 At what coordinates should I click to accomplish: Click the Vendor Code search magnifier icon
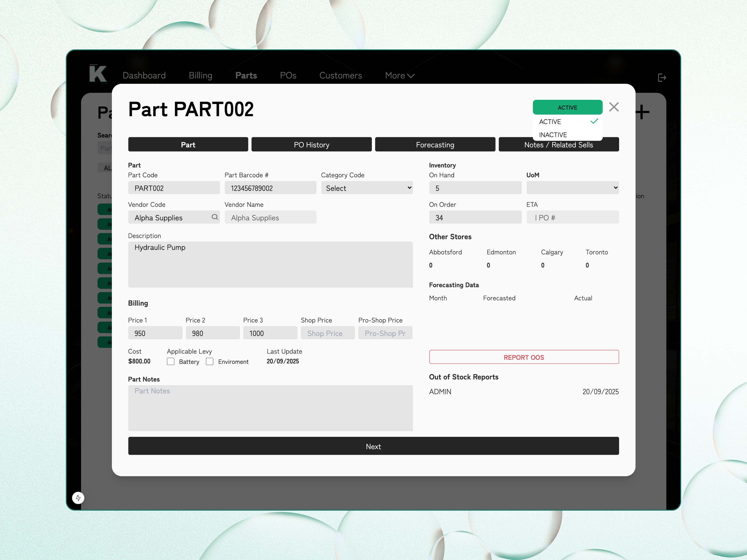click(x=215, y=217)
